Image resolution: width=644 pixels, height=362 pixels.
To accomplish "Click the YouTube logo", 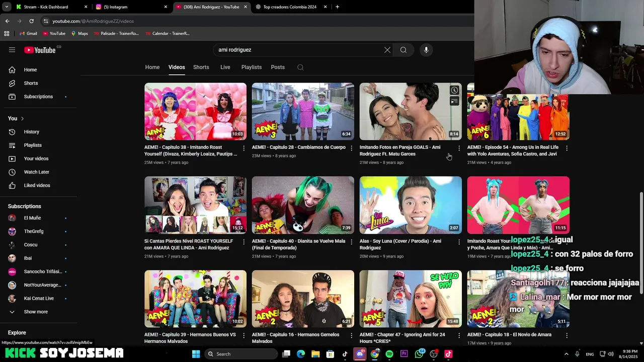I will point(40,50).
